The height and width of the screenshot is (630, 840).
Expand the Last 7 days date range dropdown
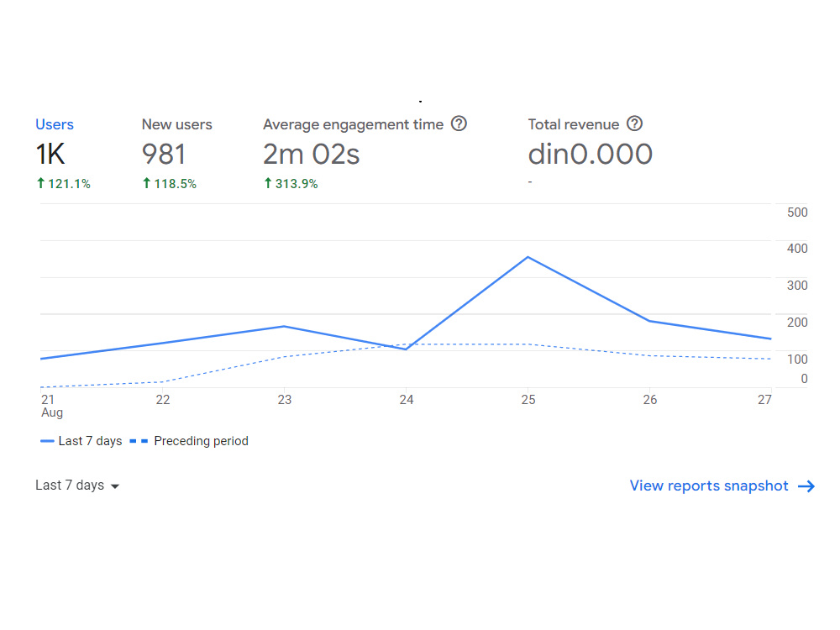(77, 486)
